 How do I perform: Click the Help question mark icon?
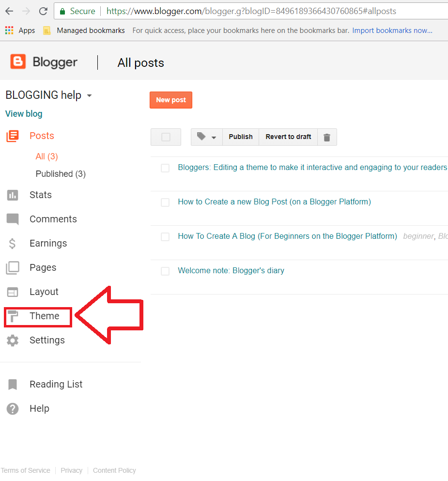[x=13, y=409]
